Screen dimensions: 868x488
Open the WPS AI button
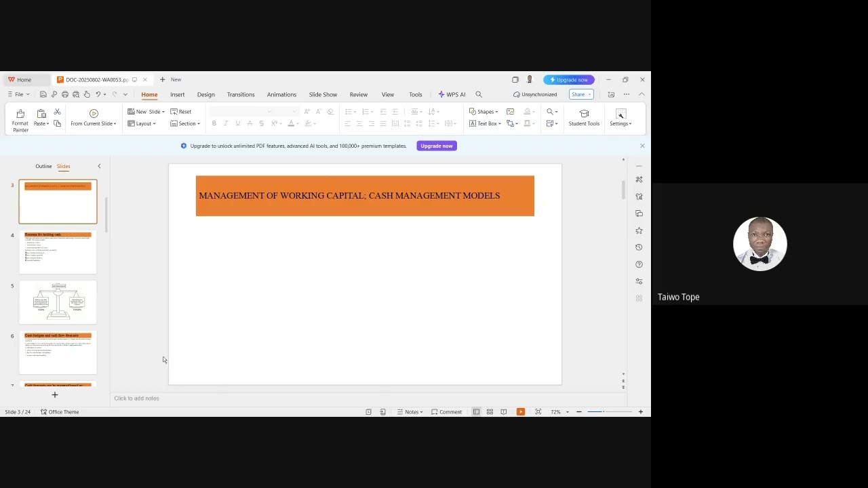click(452, 94)
